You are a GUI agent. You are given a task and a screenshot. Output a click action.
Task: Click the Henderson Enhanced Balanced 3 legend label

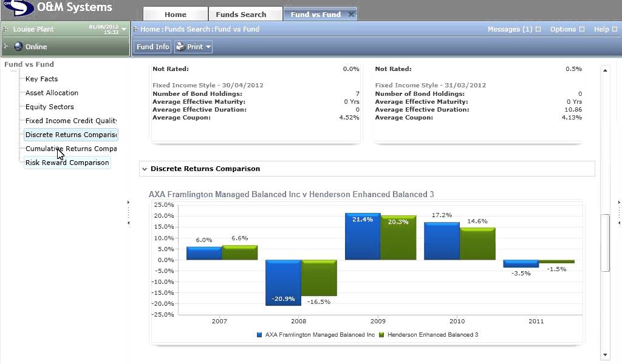tap(432, 335)
